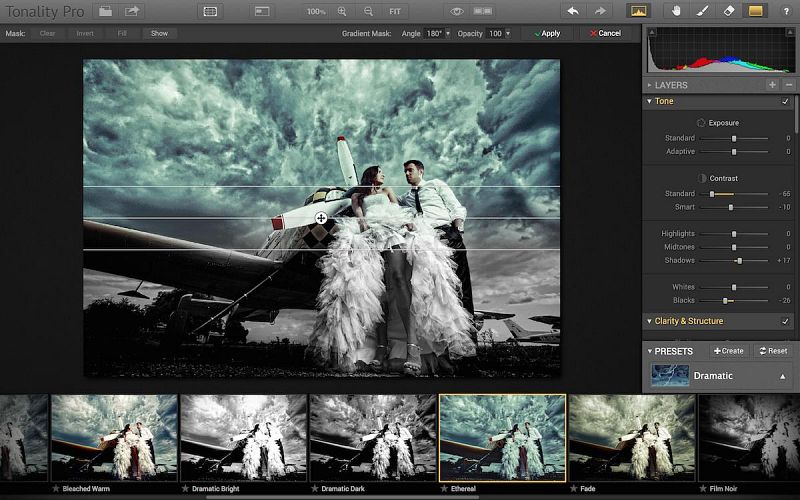Click the Opacity 100 value field

495,34
